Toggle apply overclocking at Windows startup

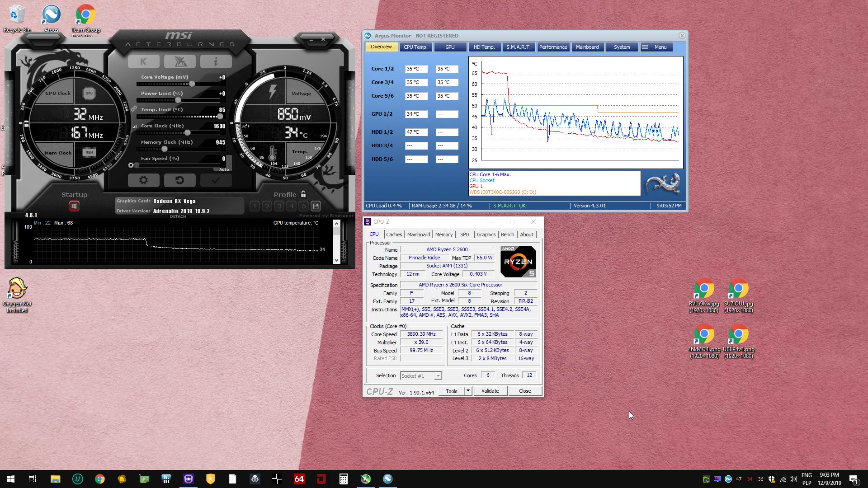tap(74, 206)
